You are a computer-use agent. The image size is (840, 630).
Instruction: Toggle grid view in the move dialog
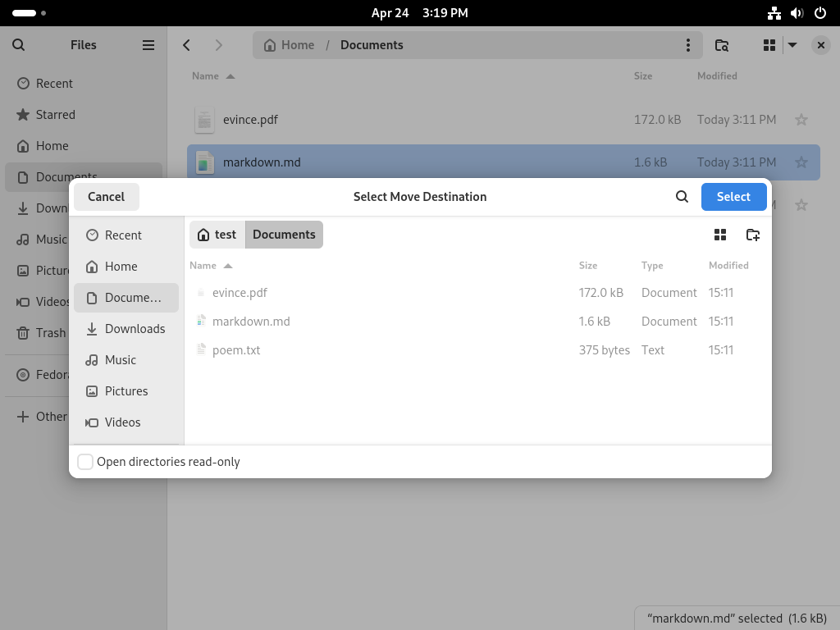720,235
